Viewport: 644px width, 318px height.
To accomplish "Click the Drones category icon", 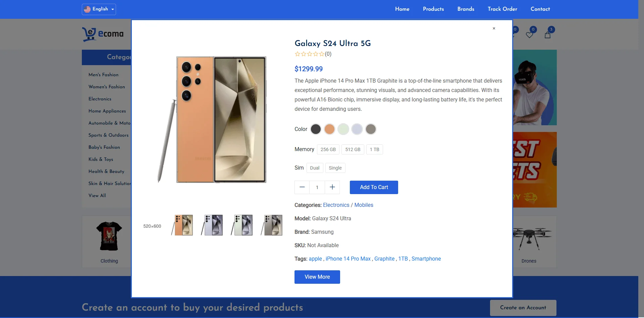I will pyautogui.click(x=529, y=238).
